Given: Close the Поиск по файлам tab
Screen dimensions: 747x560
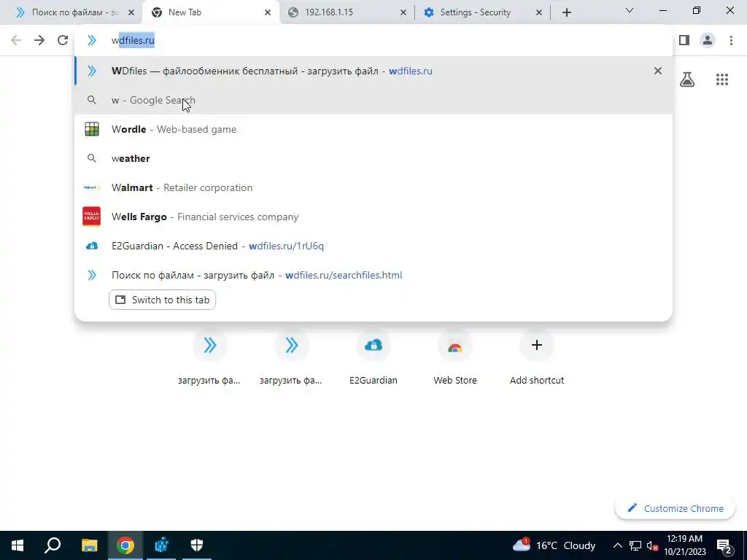Looking at the screenshot, I should (x=131, y=12).
